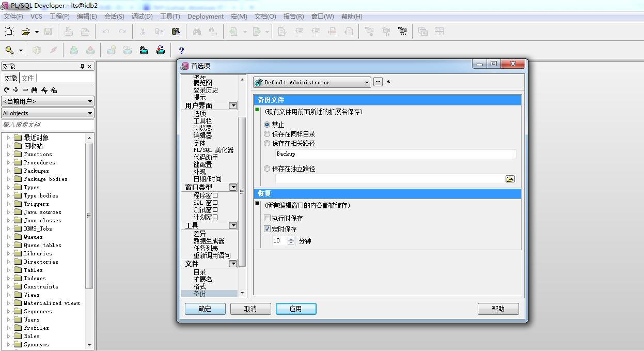The height and width of the screenshot is (351, 644).
Task: Open the 文件(F) menu
Action: (x=13, y=17)
